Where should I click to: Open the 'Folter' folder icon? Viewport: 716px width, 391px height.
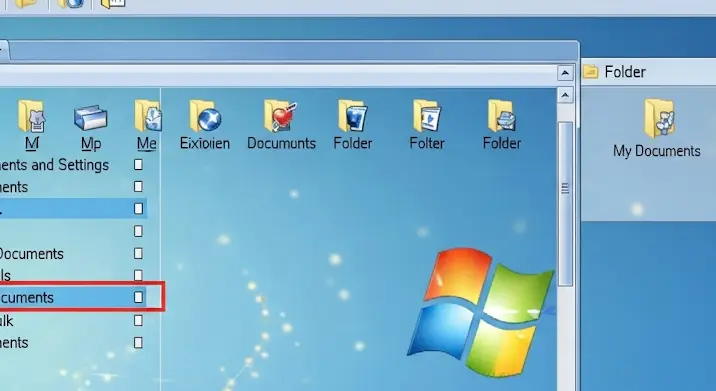(x=426, y=116)
